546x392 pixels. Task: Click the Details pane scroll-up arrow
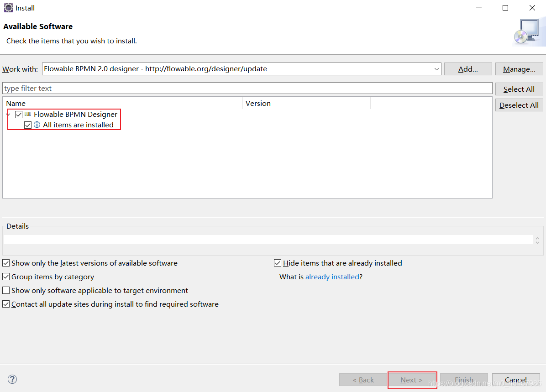point(537,236)
